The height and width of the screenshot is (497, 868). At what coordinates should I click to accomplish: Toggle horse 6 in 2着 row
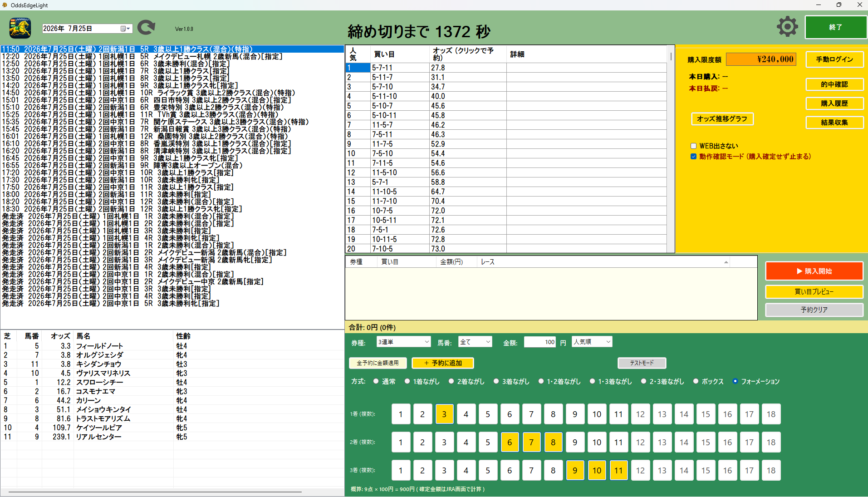[510, 442]
